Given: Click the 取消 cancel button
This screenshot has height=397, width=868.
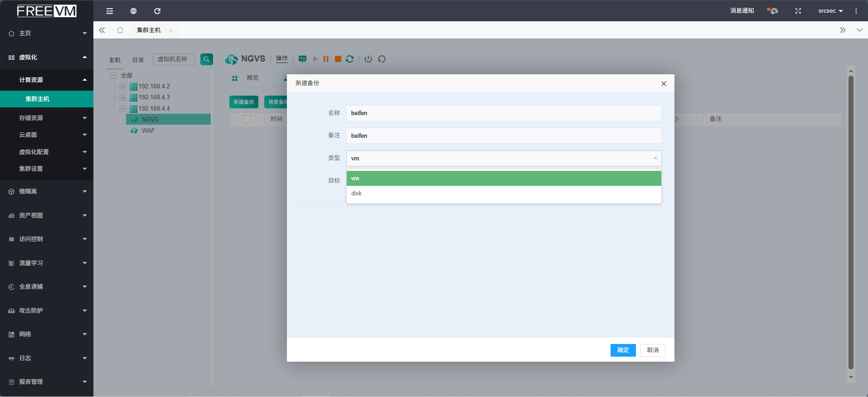Looking at the screenshot, I should (x=653, y=350).
